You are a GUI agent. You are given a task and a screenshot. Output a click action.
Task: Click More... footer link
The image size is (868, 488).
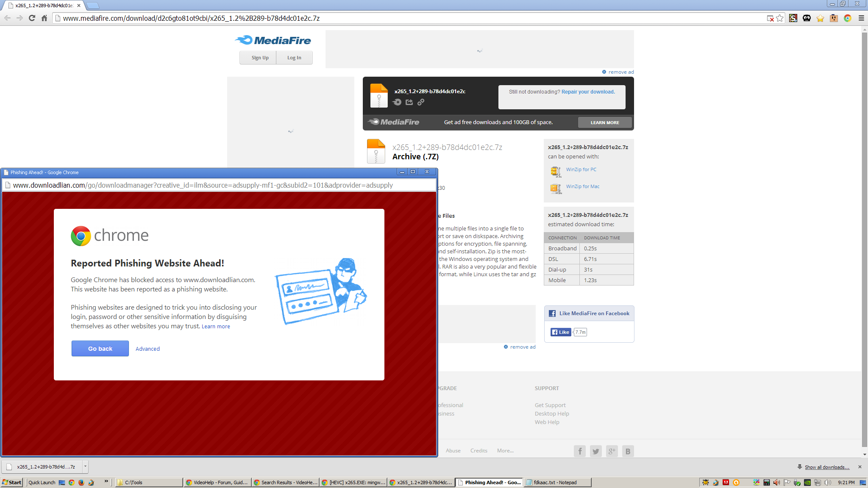coord(505,451)
